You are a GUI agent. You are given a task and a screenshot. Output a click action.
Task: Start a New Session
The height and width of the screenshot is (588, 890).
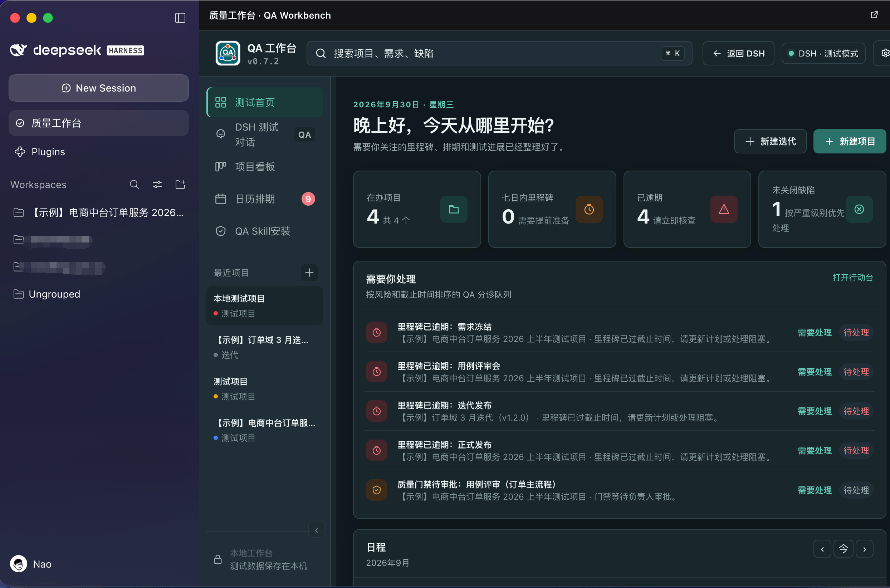[x=99, y=88]
